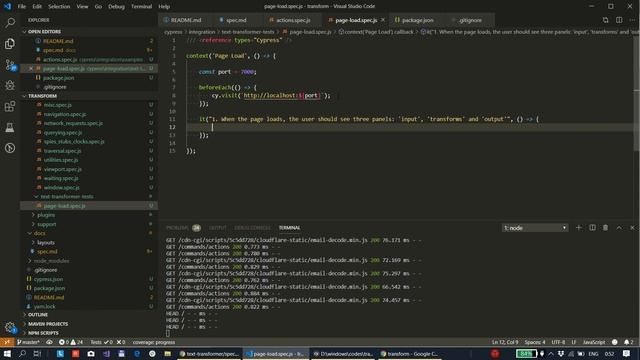640x360 pixels.
Task: Switch to the .gitignore tab
Action: tap(469, 20)
